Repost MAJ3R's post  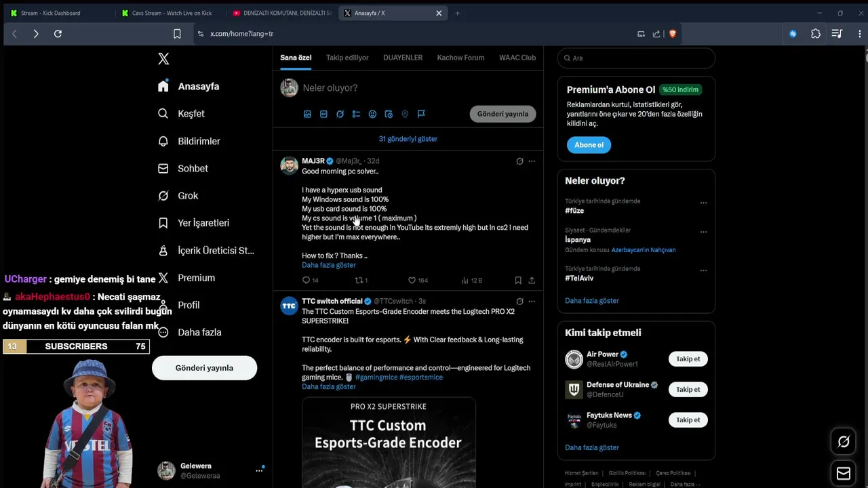tap(361, 280)
